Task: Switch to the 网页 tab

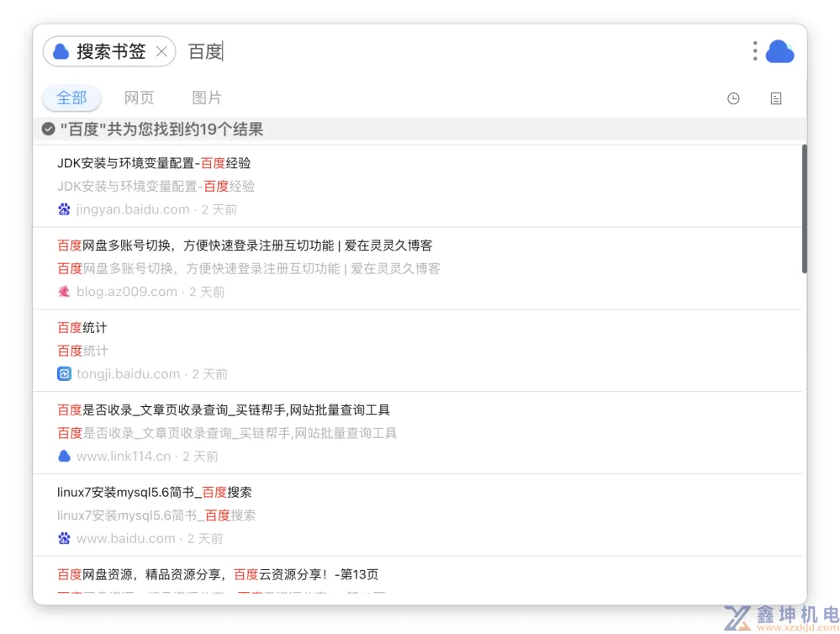Action: point(140,98)
